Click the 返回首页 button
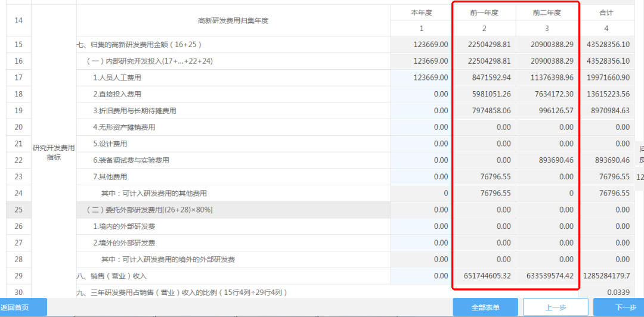This screenshot has width=644, height=317. coord(23,307)
